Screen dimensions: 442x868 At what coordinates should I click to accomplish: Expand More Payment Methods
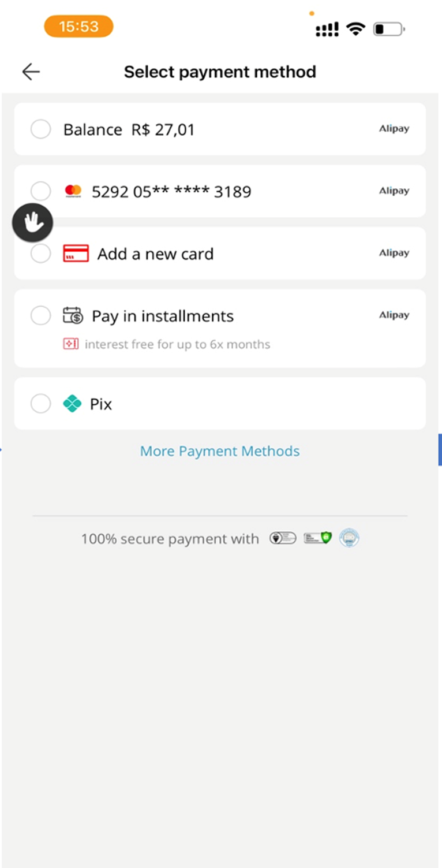[x=220, y=451]
